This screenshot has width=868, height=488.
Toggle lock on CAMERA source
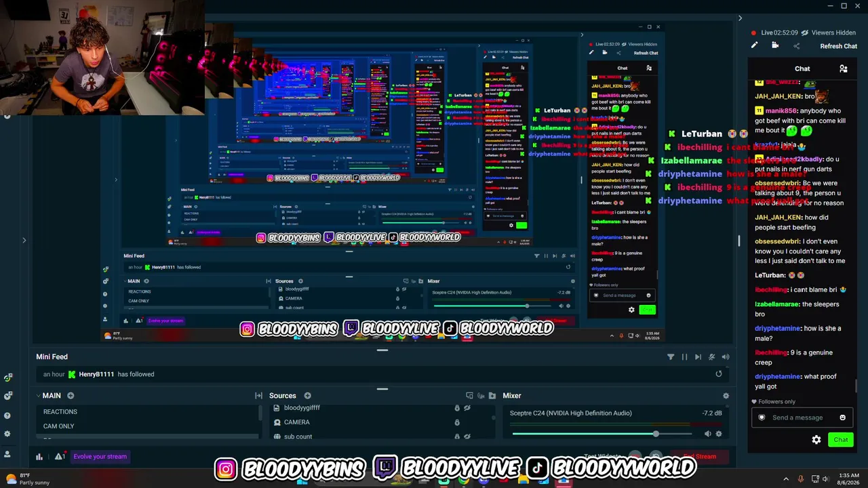(x=457, y=422)
